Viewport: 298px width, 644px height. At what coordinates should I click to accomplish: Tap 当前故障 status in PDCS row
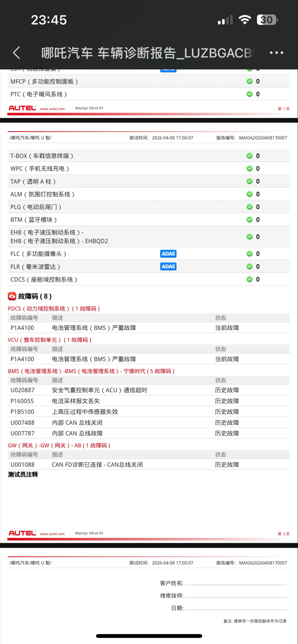227,328
